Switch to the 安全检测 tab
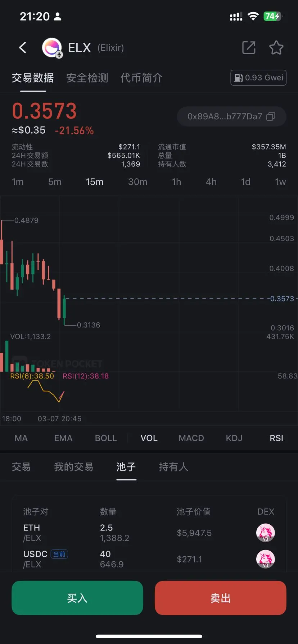Viewport: 298px width, 644px height. [x=87, y=78]
